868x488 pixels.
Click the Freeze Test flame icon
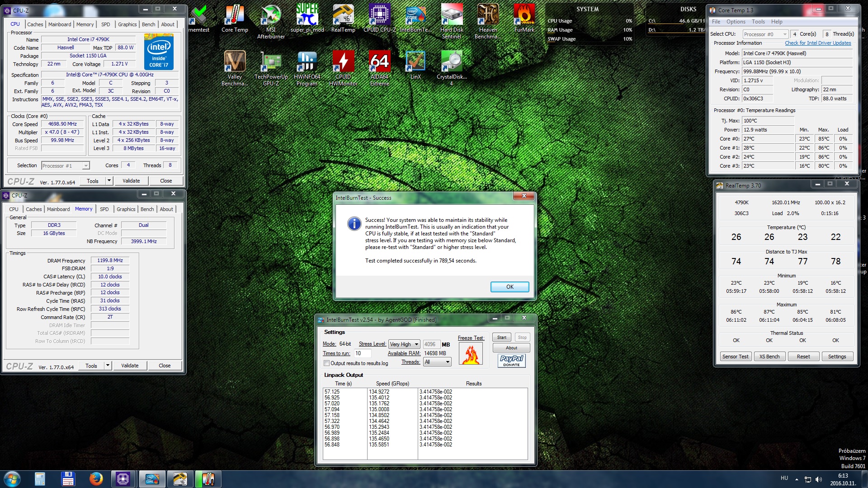click(471, 354)
